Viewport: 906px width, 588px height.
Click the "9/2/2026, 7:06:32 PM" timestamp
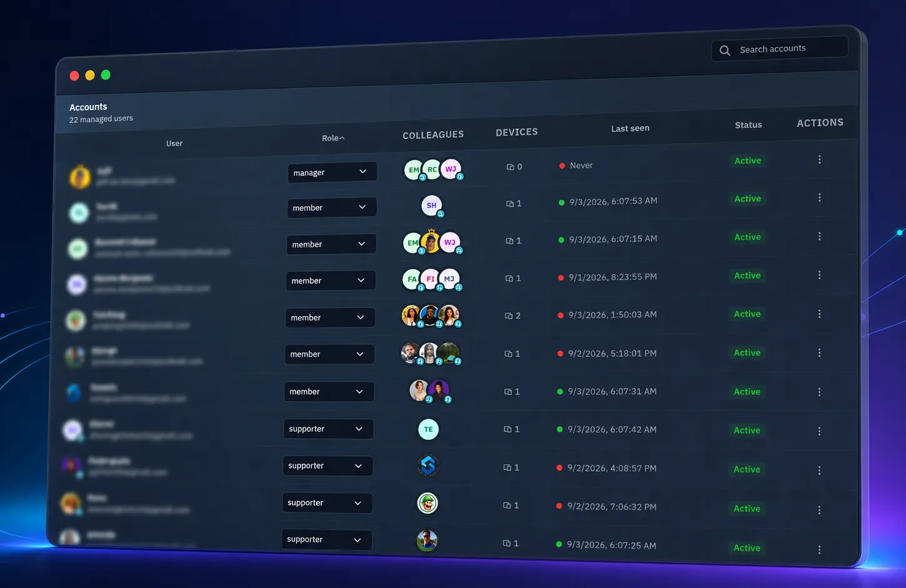[x=612, y=507]
